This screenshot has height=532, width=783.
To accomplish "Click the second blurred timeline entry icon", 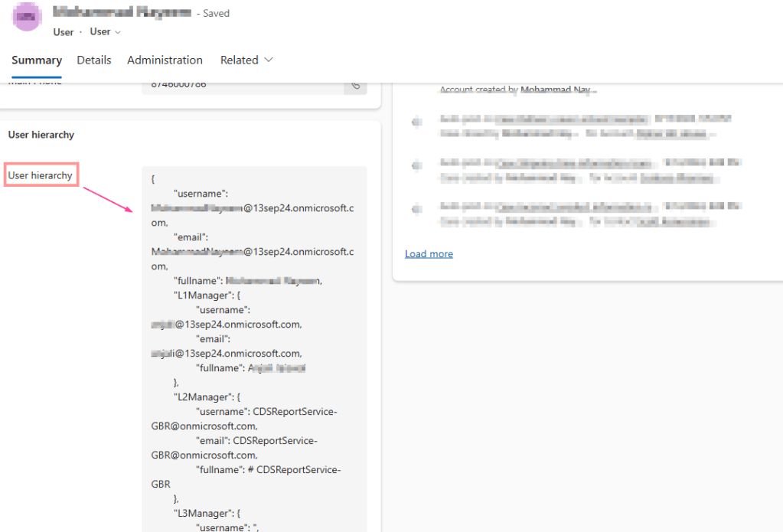I will 416,165.
